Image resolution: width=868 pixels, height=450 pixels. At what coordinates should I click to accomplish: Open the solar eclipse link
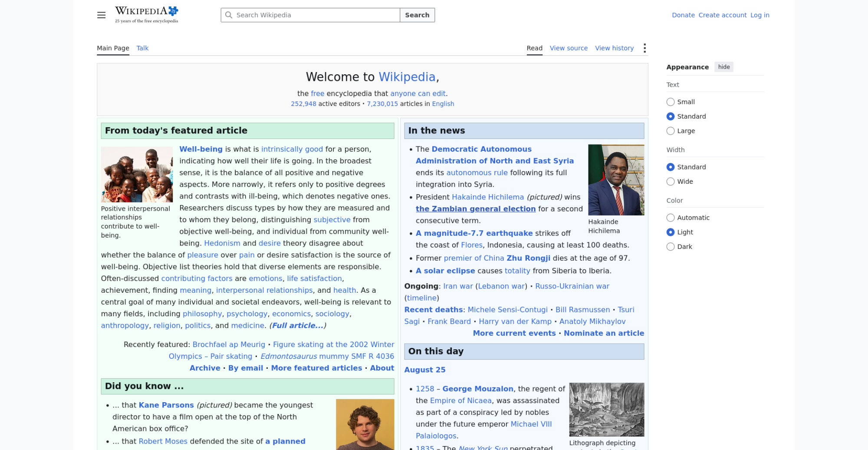point(445,271)
